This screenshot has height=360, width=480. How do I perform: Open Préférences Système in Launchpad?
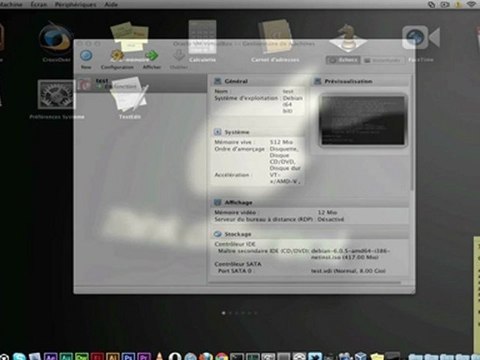coord(56,95)
